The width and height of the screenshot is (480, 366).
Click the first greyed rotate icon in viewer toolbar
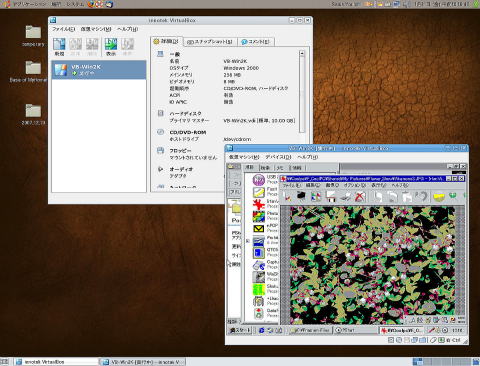378,197
